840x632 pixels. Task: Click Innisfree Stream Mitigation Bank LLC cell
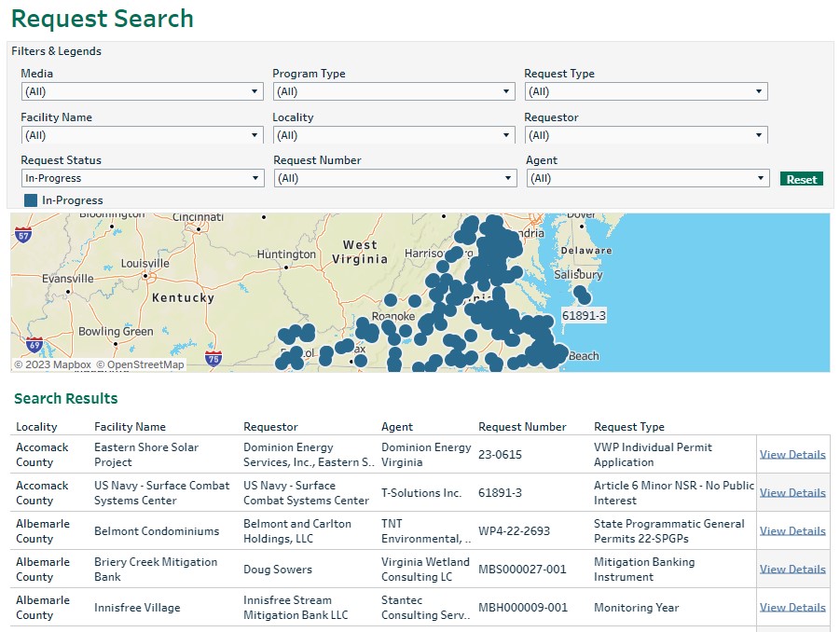click(296, 608)
